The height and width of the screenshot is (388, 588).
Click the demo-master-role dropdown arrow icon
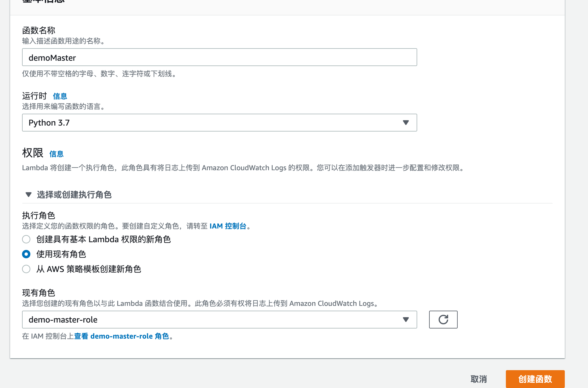pos(406,320)
